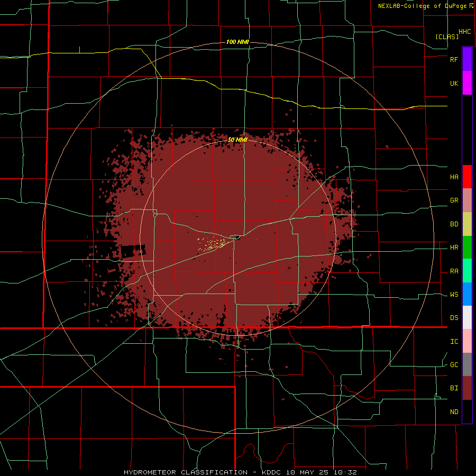
Task: Click the HYDROMETEOR CLASSIFICATION caption text
Action: (x=186, y=472)
